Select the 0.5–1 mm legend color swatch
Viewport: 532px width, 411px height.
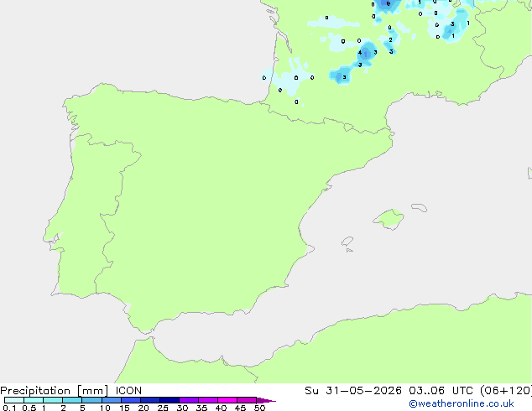[34, 400]
